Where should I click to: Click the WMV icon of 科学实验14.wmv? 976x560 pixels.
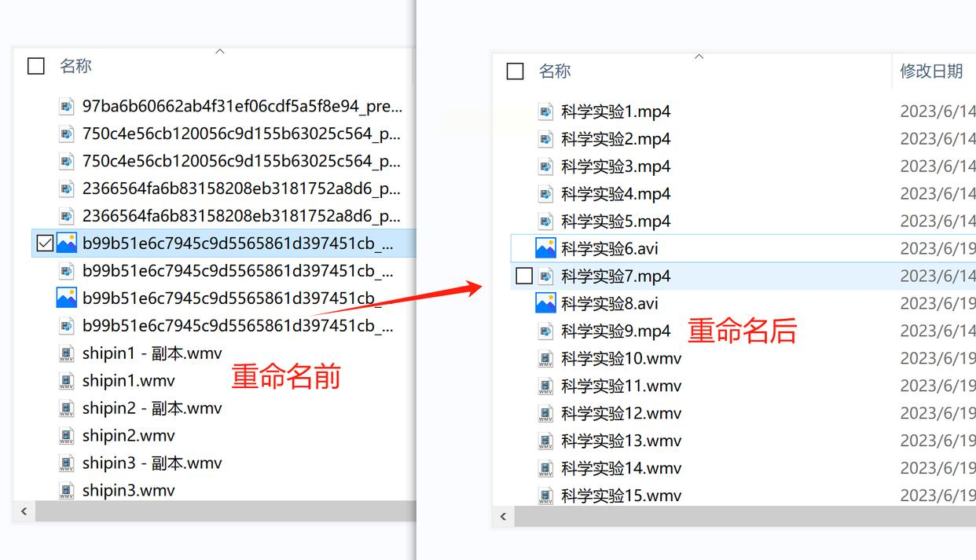point(545,469)
